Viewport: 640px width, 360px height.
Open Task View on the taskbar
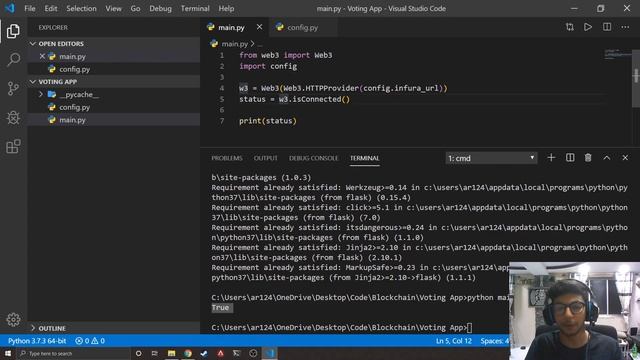point(154,353)
